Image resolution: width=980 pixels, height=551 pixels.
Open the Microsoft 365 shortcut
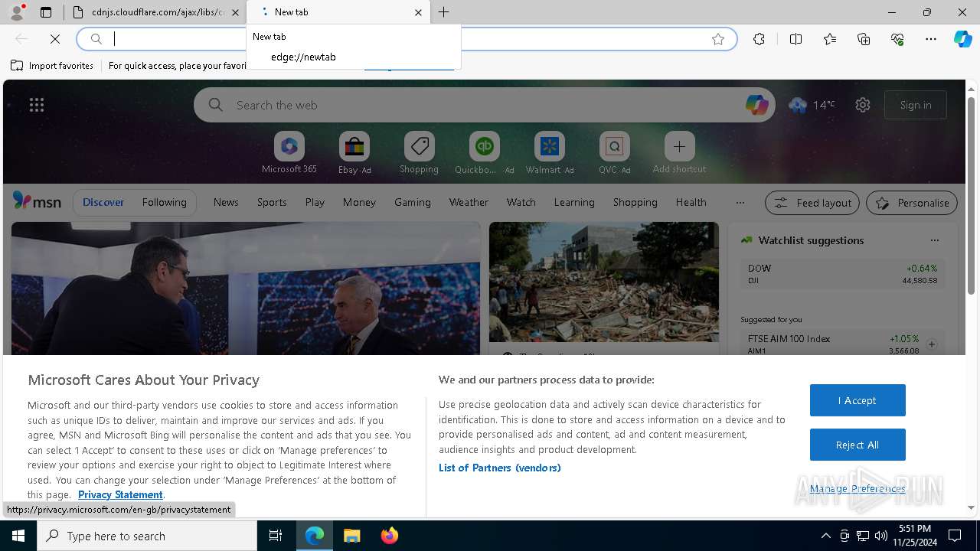pos(289,153)
